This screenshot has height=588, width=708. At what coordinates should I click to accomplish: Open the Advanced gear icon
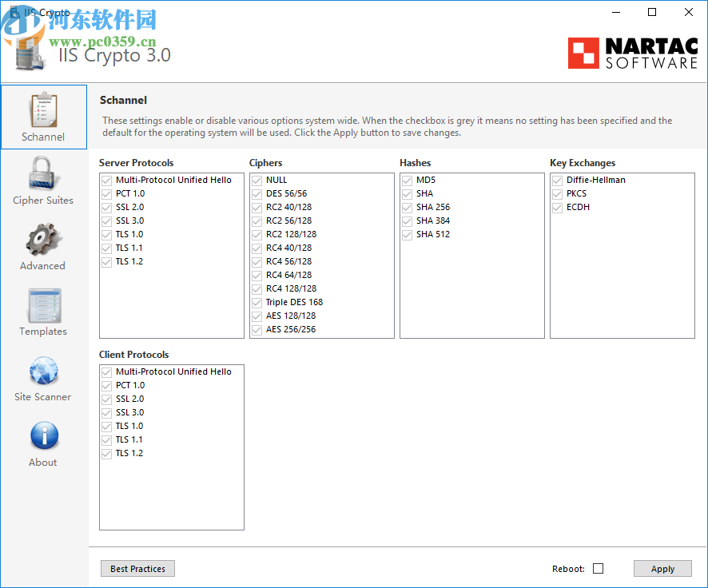pyautogui.click(x=42, y=239)
